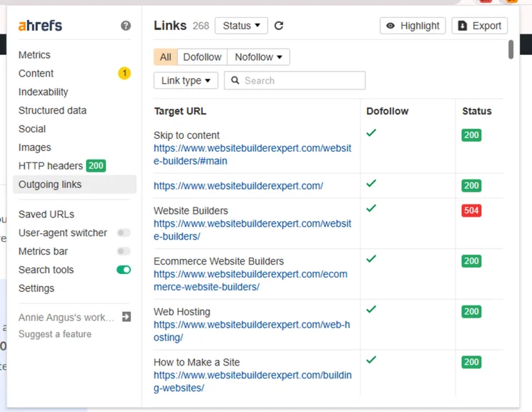This screenshot has width=532, height=412.
Task: Open the Status dropdown
Action: 241,26
